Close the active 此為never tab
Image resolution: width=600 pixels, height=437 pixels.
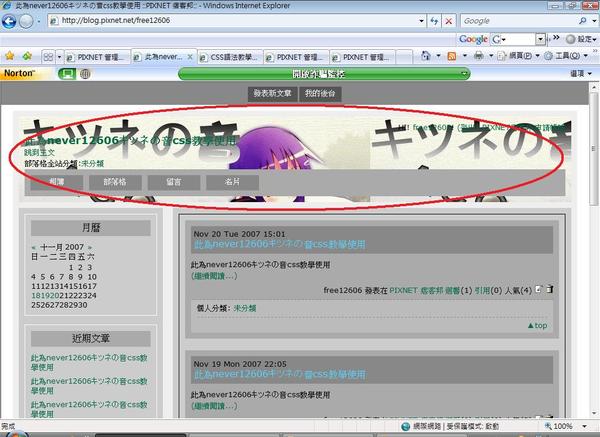(x=190, y=57)
